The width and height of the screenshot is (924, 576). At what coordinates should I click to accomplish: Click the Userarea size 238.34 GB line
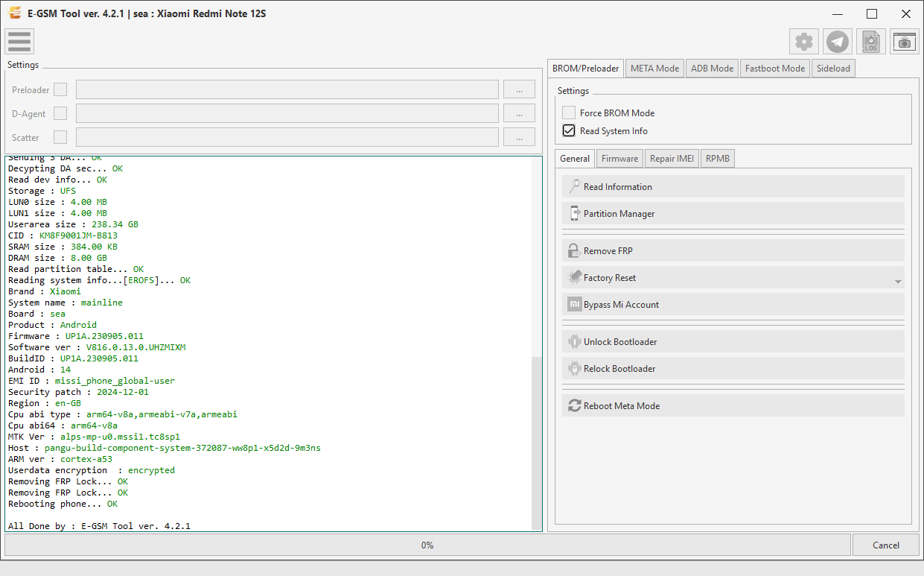(x=73, y=224)
